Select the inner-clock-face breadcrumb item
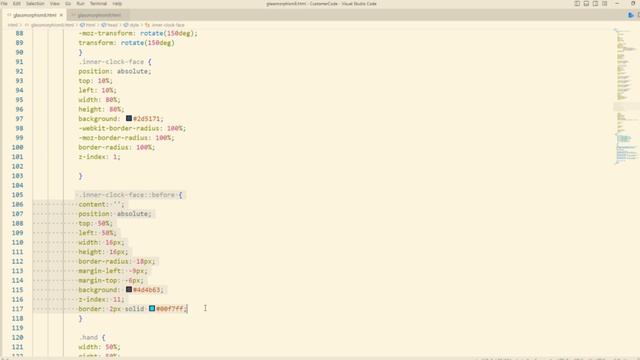The width and height of the screenshot is (640, 360). coord(164,25)
